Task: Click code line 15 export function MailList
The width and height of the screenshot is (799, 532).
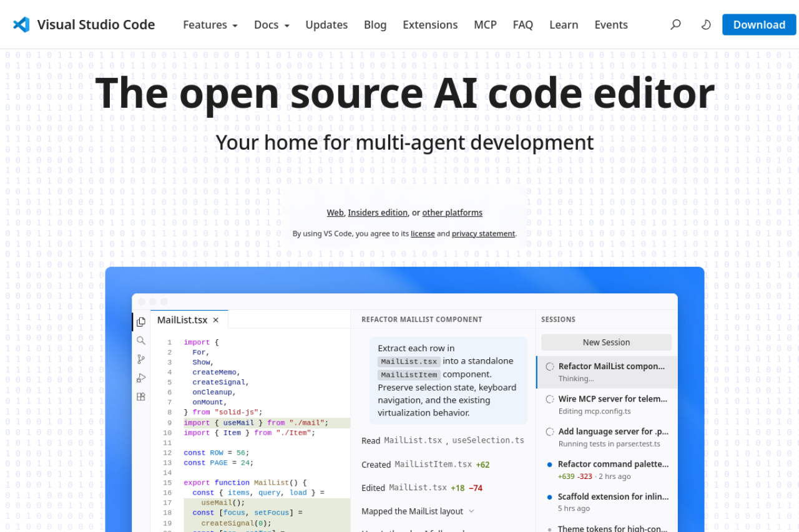Action: coord(245,483)
